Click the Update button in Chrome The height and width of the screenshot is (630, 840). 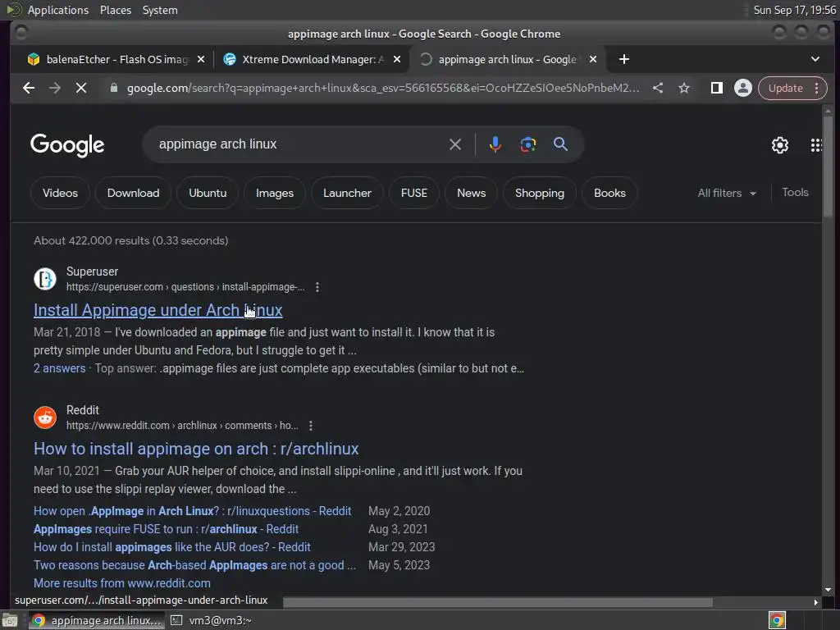tap(785, 88)
